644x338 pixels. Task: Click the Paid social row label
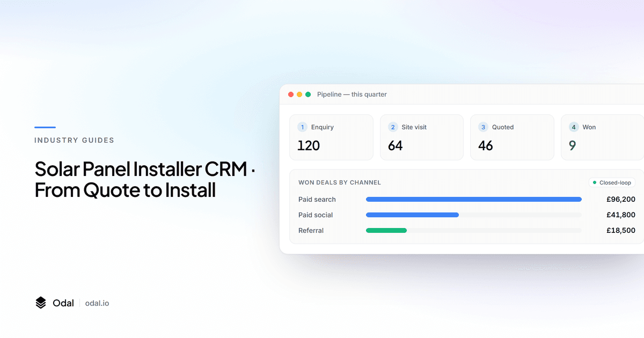pyautogui.click(x=316, y=215)
